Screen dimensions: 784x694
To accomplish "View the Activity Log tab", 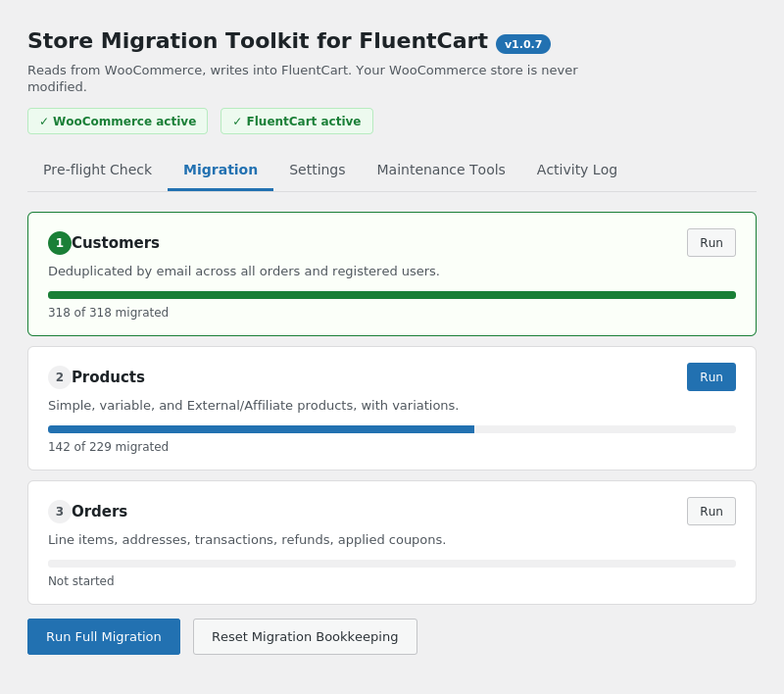I will (576, 170).
